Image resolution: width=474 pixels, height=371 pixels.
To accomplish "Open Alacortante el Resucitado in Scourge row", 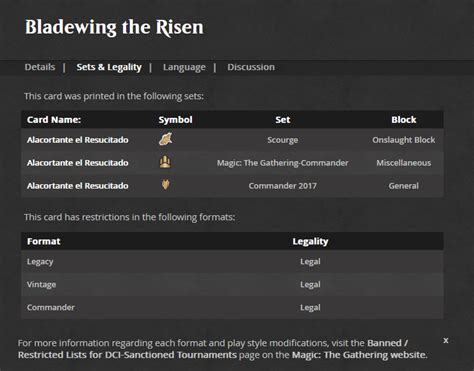I will pyautogui.click(x=78, y=140).
